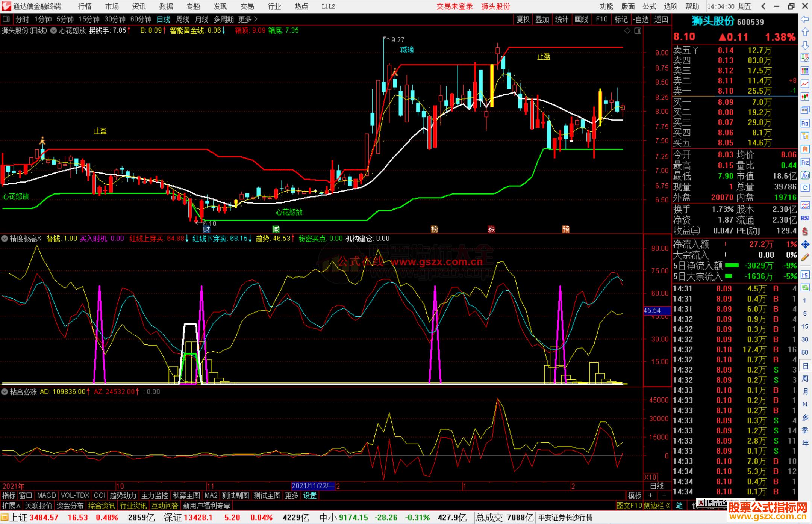Open dropdown circle beside 粘合必涨 indicator
812x524 pixels.
click(5, 391)
